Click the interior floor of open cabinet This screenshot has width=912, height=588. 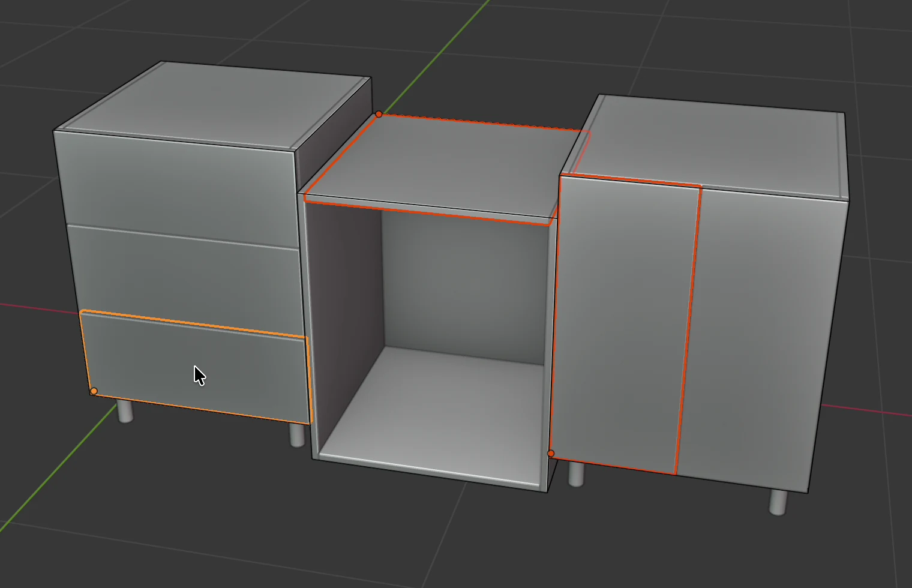[432, 408]
